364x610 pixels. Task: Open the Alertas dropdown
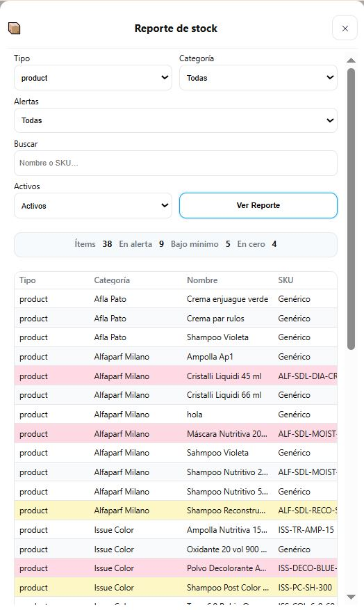point(176,120)
